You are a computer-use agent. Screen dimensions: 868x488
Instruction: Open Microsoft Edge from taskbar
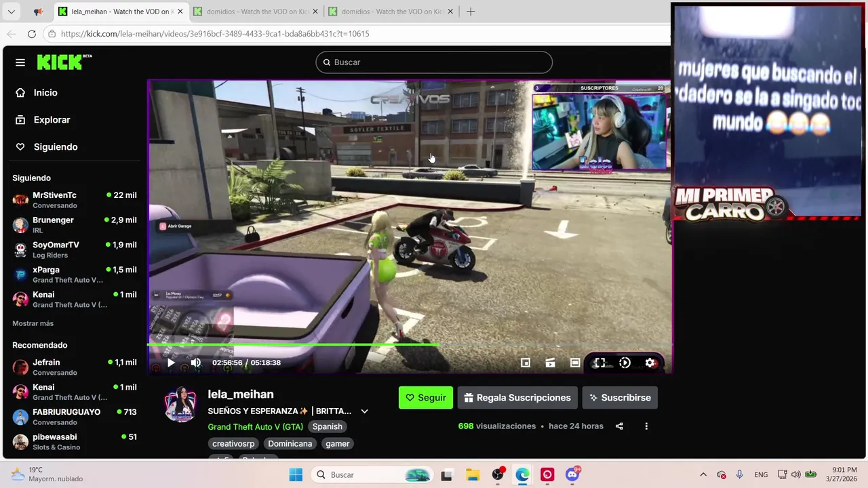(x=522, y=475)
